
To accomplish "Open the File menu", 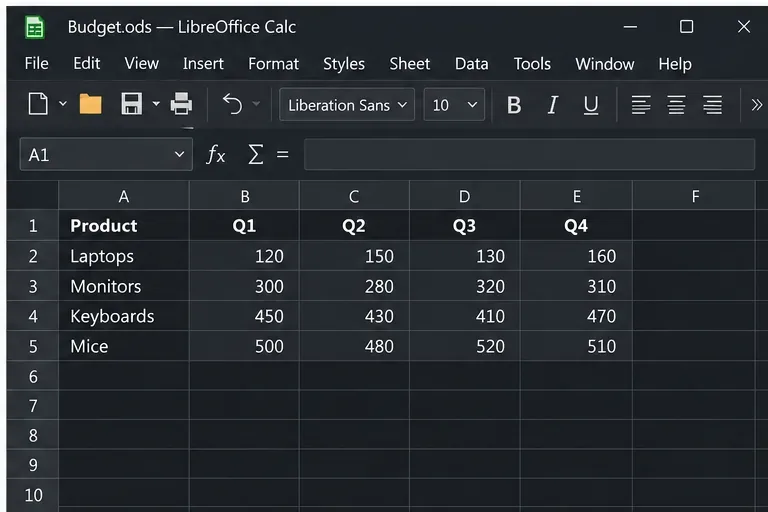I will 37,64.
